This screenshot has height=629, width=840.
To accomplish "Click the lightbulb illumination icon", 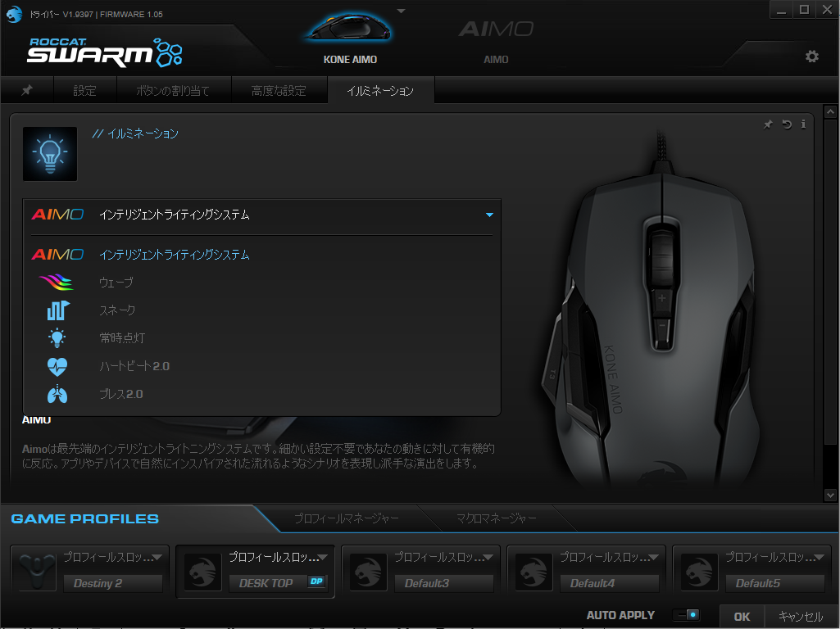I will (x=50, y=154).
